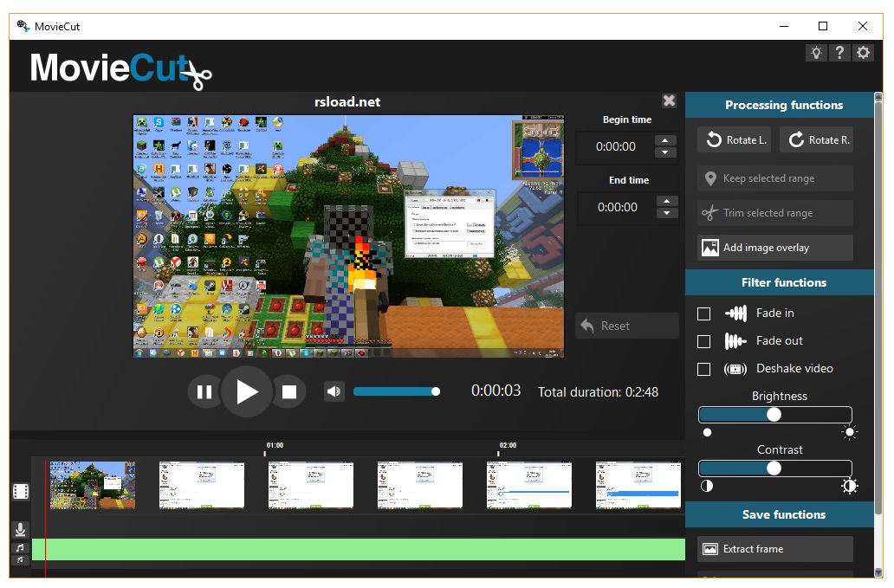Click the 01:00 timeline marker
The image size is (894, 588).
click(x=275, y=446)
